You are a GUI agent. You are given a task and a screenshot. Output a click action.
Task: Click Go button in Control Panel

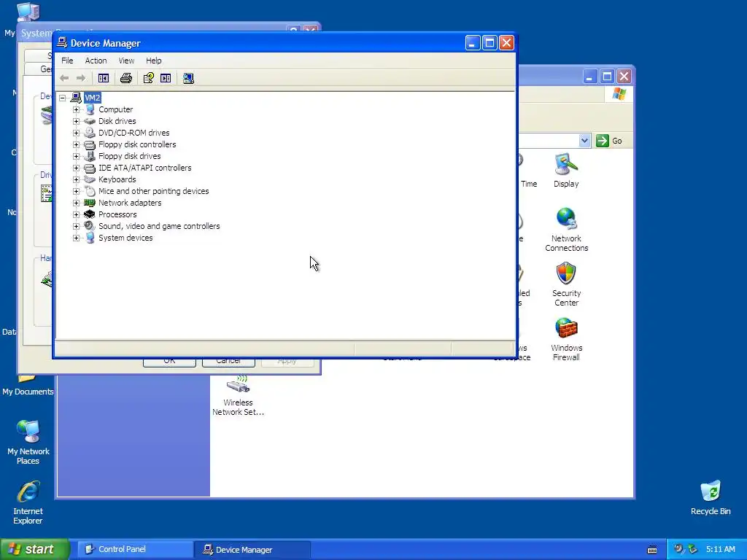(x=609, y=141)
